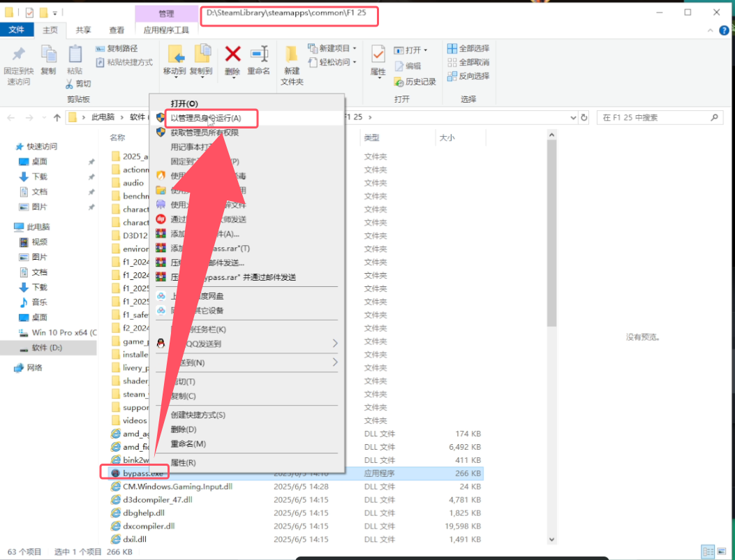
Task: Click the 固定到快速访问 pin icon
Action: tap(18, 54)
